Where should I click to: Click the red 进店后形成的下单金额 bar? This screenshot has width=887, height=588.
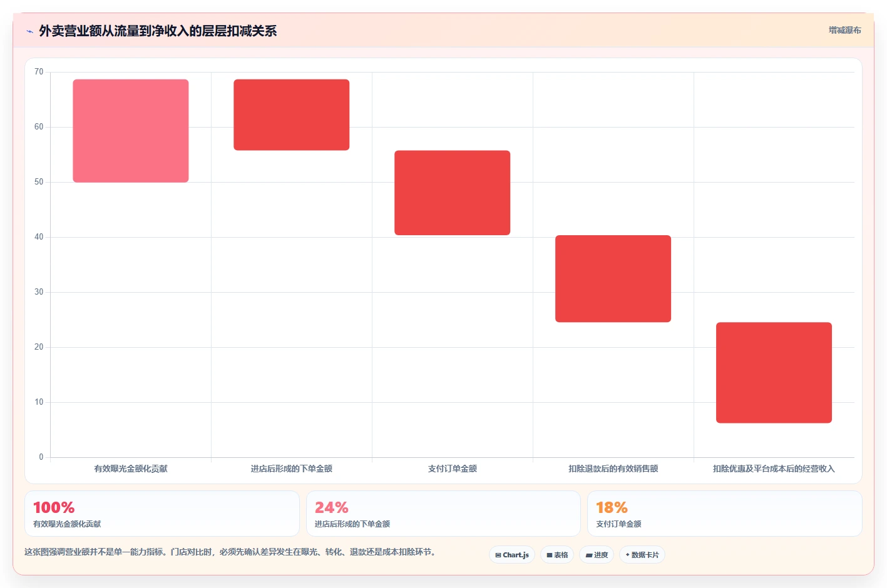click(292, 114)
